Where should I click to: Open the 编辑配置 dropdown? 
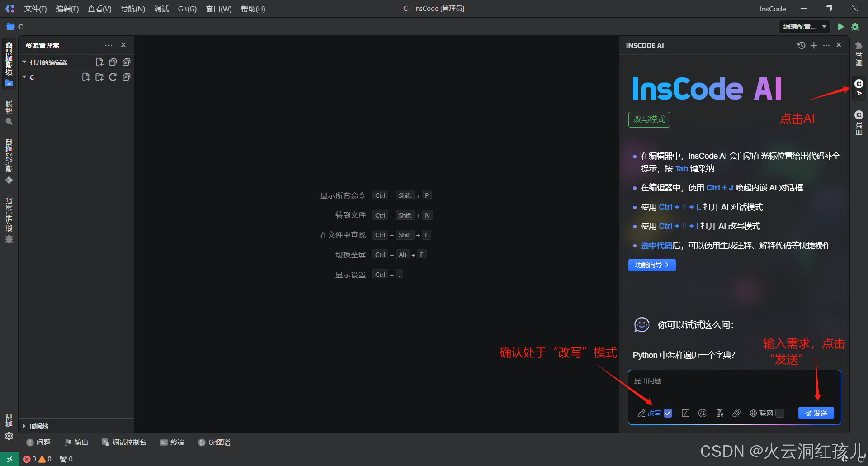pos(805,27)
